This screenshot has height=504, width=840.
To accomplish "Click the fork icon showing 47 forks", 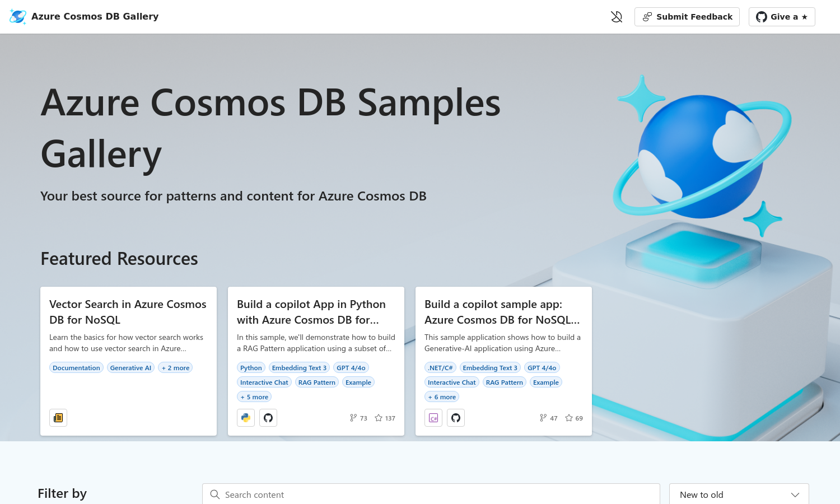I will (x=543, y=417).
